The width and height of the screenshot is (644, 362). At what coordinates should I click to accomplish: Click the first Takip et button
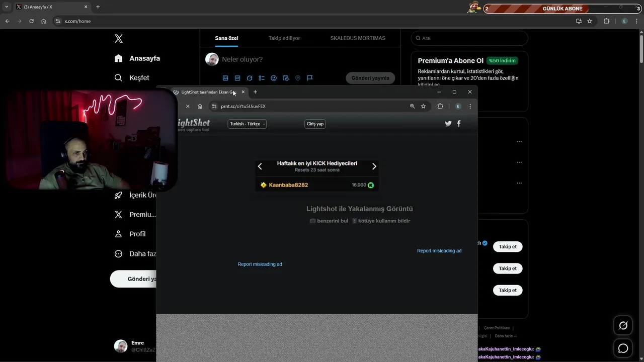coord(508,247)
